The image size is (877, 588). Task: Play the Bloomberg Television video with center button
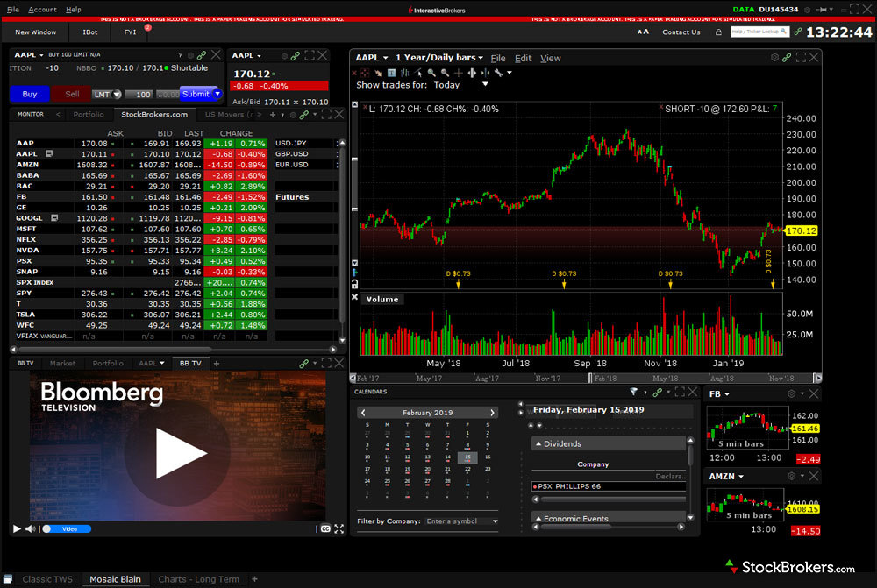click(178, 453)
